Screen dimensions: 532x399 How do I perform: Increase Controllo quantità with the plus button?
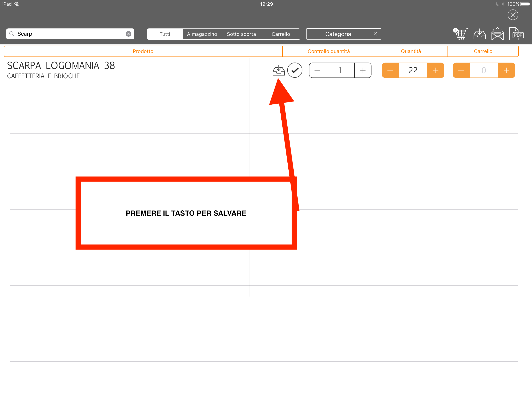point(363,70)
